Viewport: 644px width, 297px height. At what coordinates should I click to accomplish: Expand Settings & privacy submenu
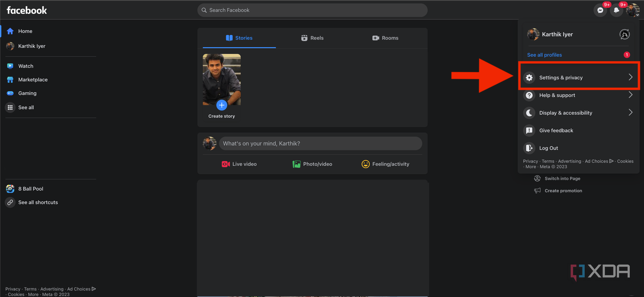[578, 78]
